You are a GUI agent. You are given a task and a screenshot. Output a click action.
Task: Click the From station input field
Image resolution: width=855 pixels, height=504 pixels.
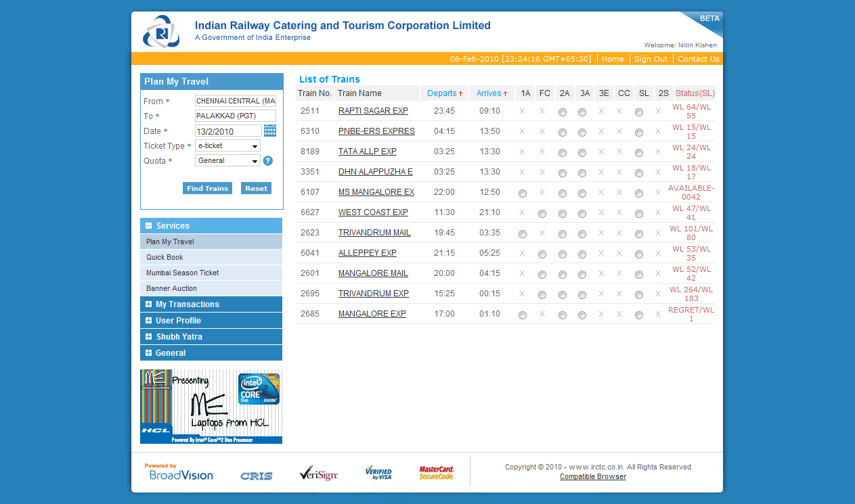tap(236, 101)
